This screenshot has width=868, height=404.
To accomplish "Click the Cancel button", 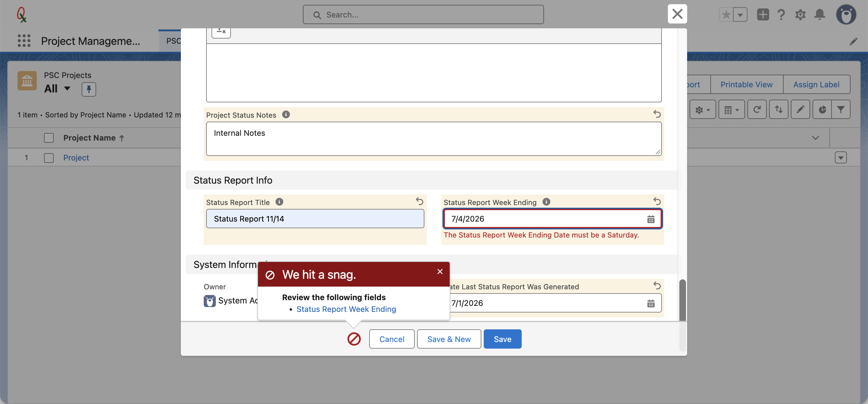I will click(392, 339).
